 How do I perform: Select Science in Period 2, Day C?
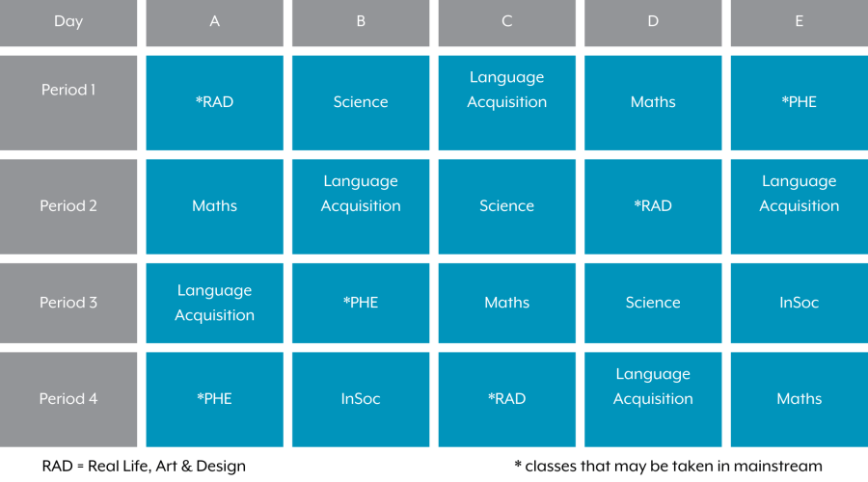(x=506, y=206)
